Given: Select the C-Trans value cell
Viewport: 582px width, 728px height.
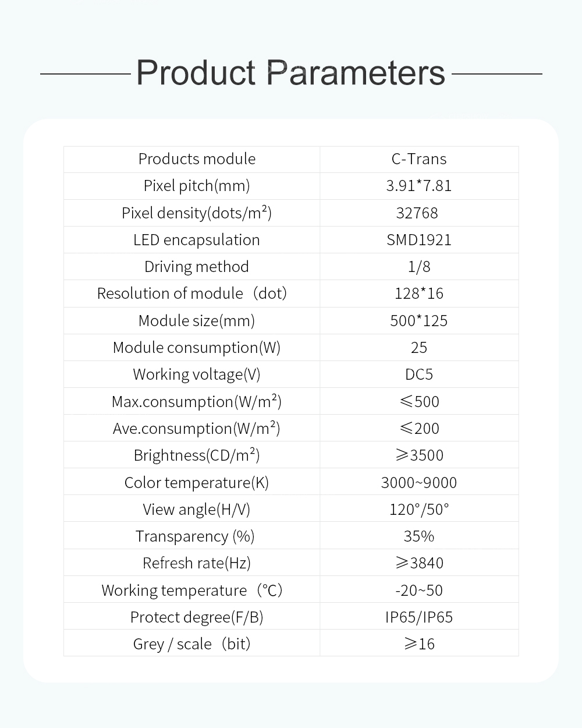Looking at the screenshot, I should coord(419,159).
